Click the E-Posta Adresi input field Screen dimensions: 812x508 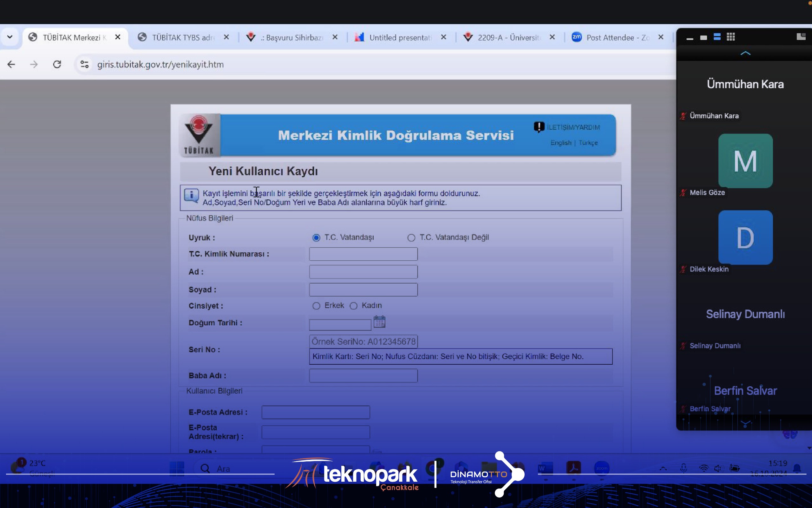click(316, 412)
